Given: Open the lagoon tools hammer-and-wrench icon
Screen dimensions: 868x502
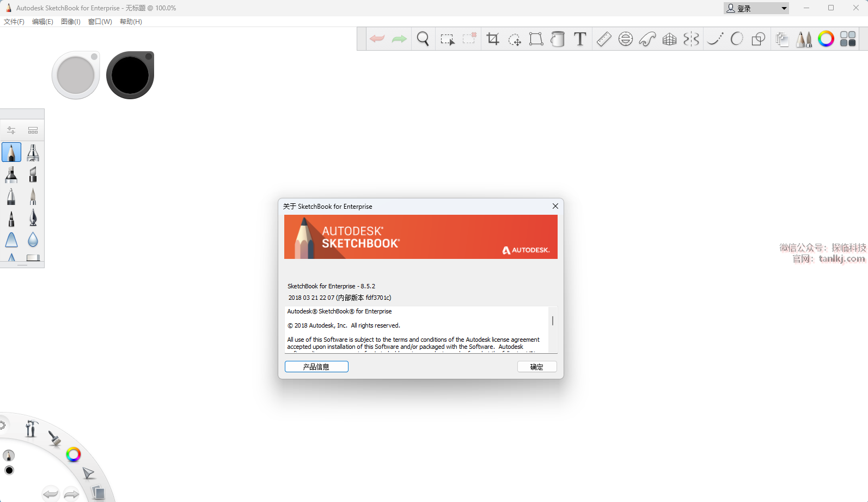Looking at the screenshot, I should coord(31,428).
